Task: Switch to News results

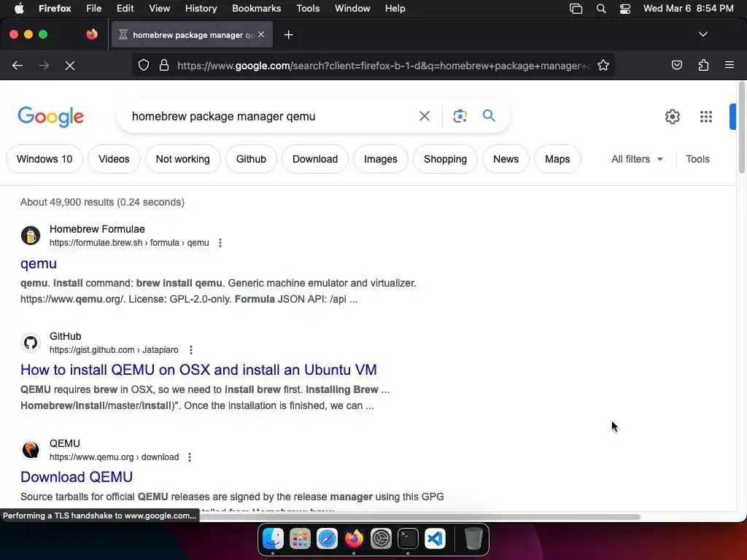Action: click(x=506, y=159)
